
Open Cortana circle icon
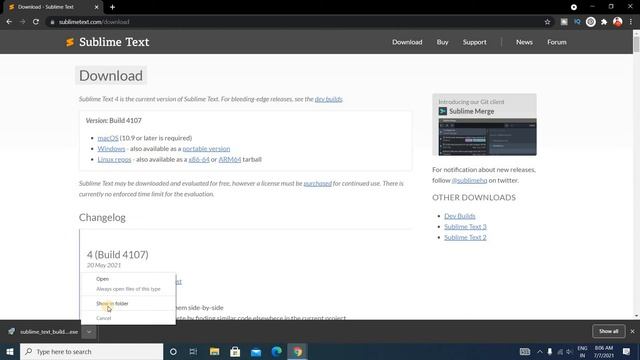point(173,351)
